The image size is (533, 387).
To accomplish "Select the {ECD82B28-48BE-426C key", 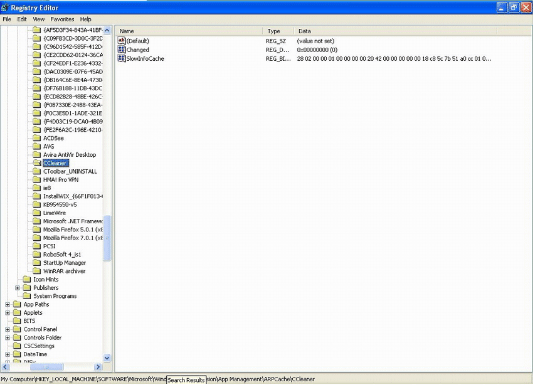I will tap(73, 96).
